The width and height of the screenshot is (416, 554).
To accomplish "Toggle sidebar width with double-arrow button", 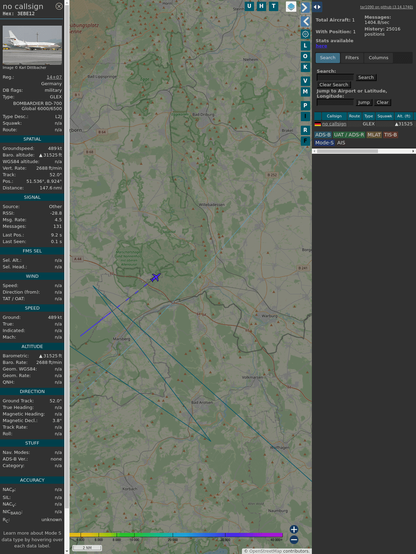I will (317, 7).
